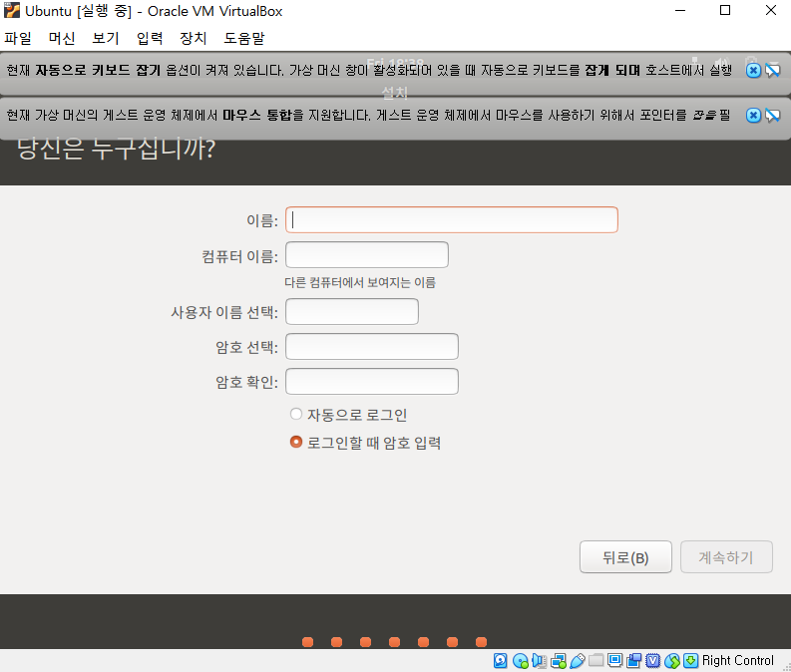This screenshot has height=672, width=791.
Task: Click the VirtualBox window title icon
Action: click(12, 10)
